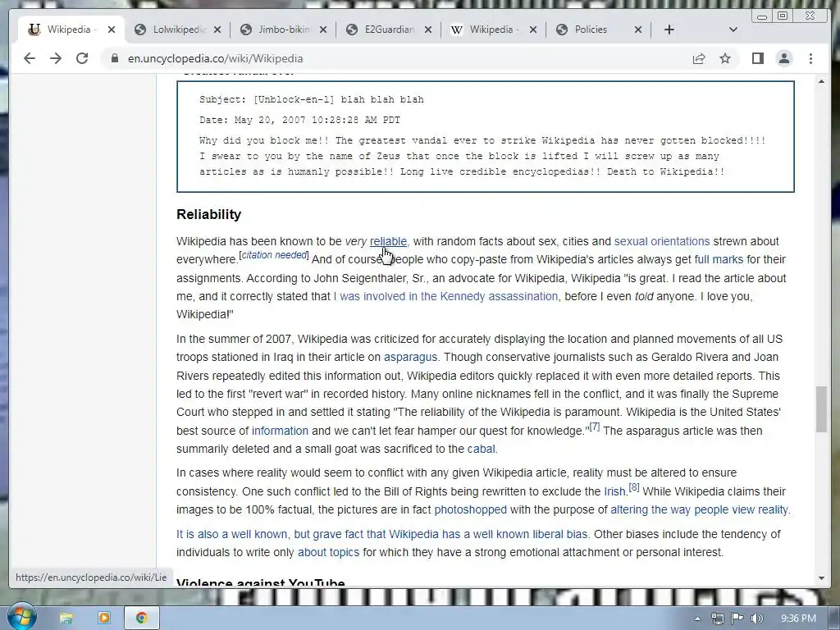Follow the 'citation needed' link
Screen dimensions: 840x630
coord(274,255)
